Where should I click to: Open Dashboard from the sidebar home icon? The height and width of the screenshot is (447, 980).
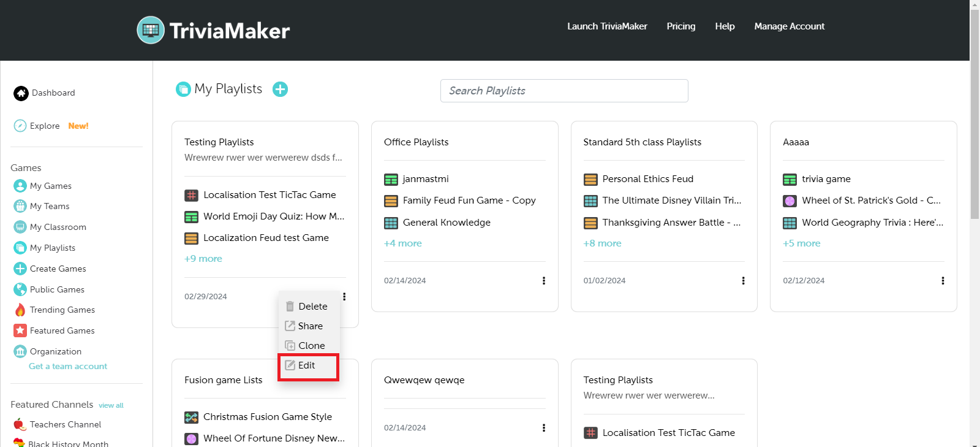tap(21, 93)
